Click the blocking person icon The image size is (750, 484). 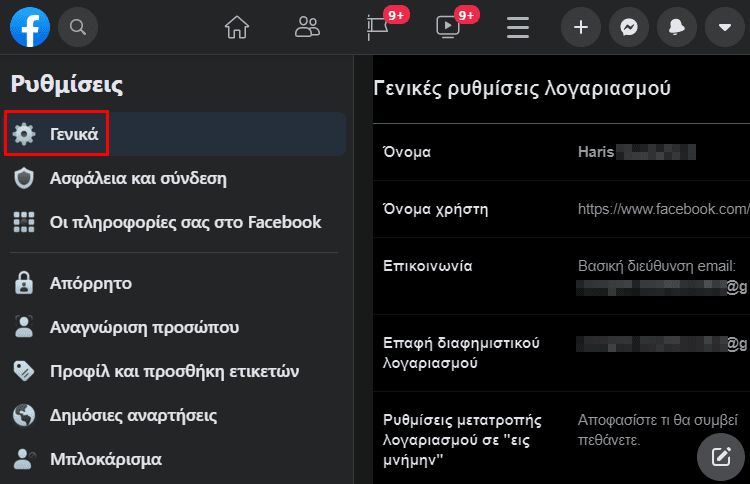tap(24, 459)
